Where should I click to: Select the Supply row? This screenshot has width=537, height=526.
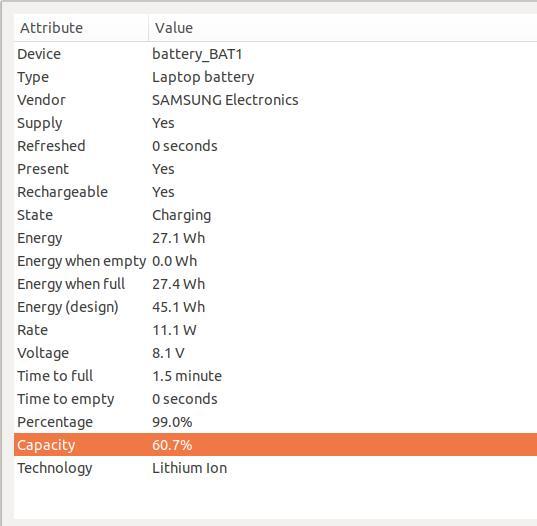276,123
